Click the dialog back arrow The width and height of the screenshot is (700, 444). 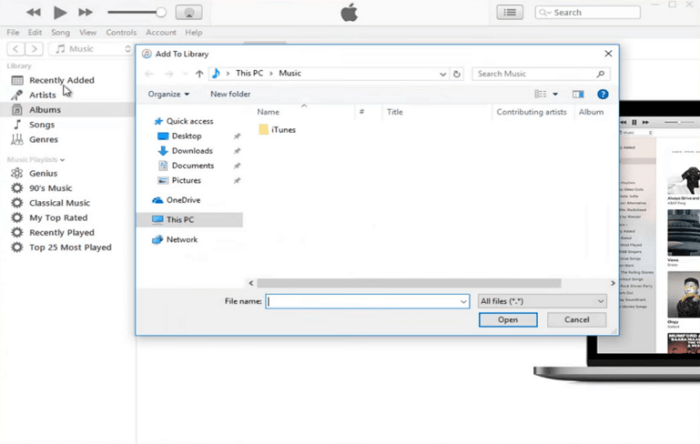tap(149, 74)
